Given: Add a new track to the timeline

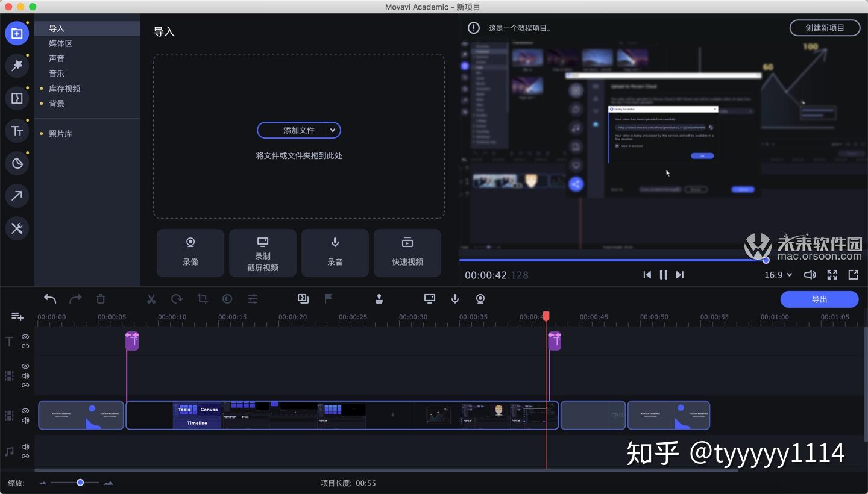Looking at the screenshot, I should pyautogui.click(x=17, y=316).
